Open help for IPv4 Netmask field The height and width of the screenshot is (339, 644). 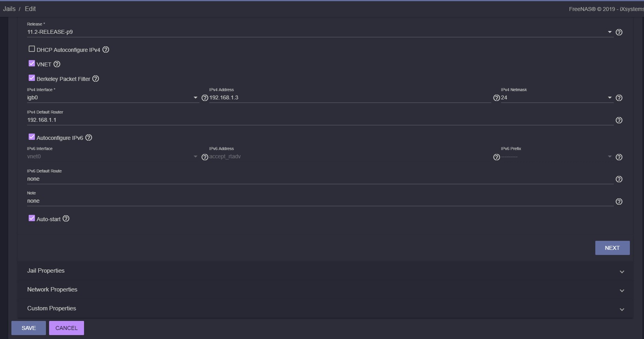619,98
